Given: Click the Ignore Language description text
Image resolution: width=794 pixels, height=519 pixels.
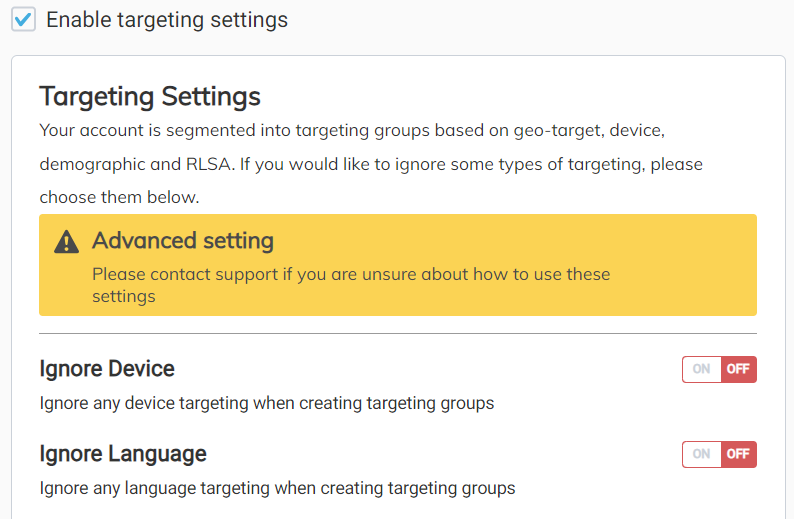Looking at the screenshot, I should pos(277,489).
